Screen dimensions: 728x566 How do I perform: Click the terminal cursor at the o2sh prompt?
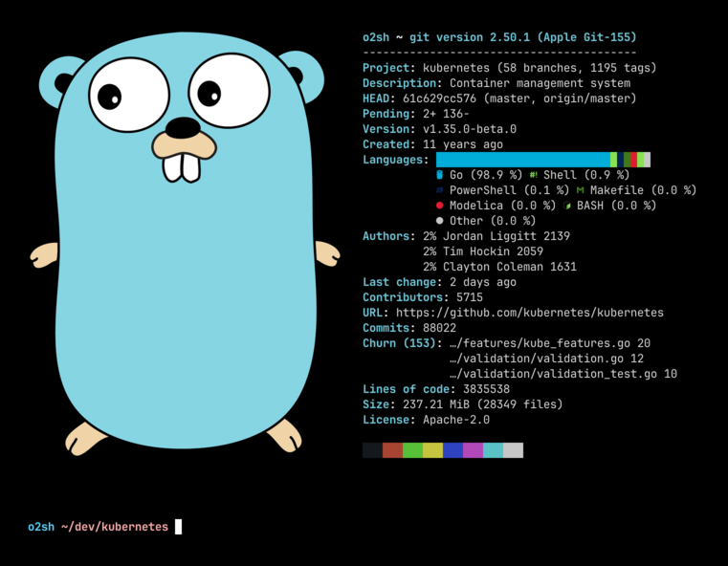click(178, 527)
